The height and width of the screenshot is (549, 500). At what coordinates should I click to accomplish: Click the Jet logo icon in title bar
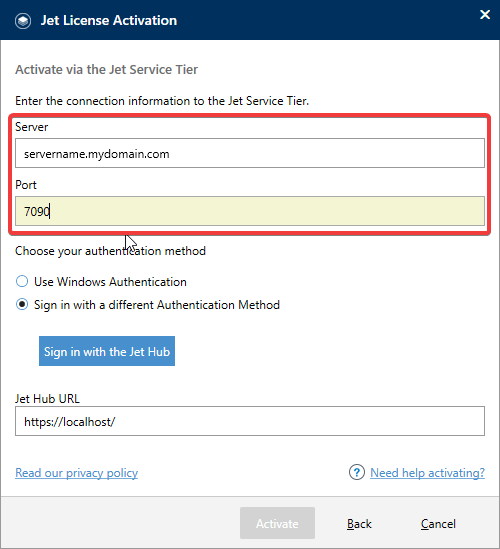23,21
